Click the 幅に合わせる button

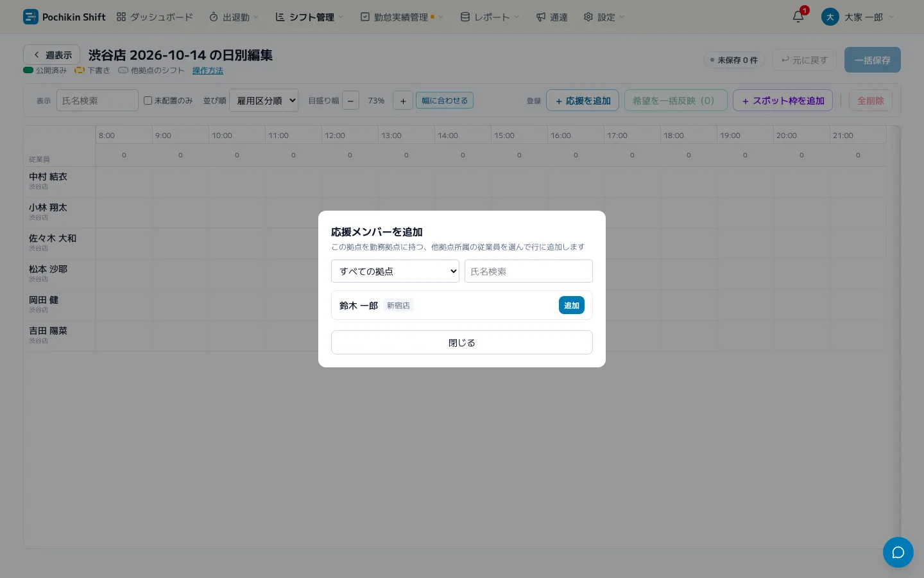pos(445,100)
